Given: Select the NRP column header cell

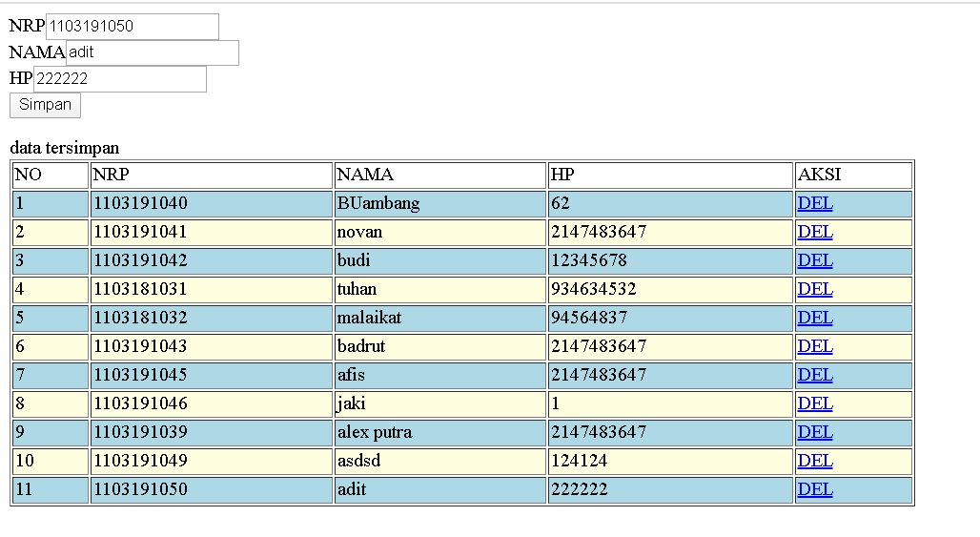Looking at the screenshot, I should click(x=212, y=176).
